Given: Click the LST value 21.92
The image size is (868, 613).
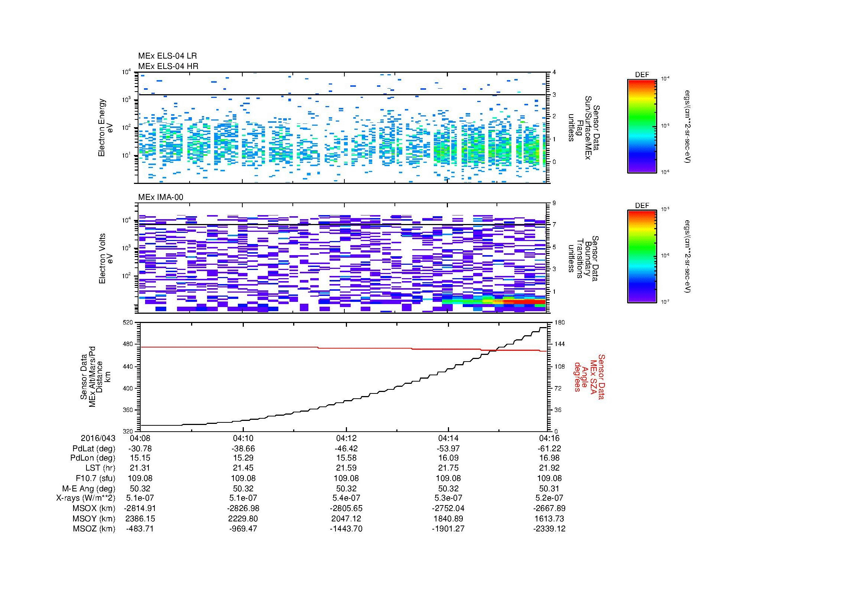Looking at the screenshot, I should coord(549,468).
